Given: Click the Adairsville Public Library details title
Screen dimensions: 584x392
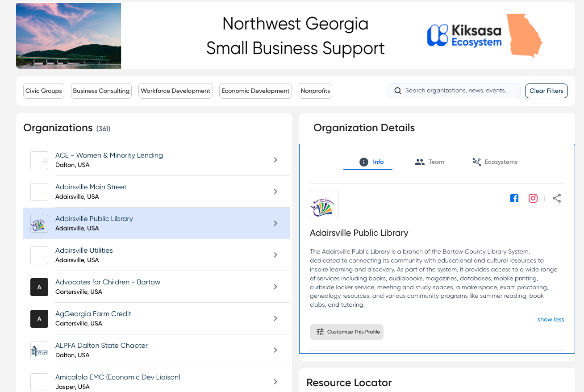Looking at the screenshot, I should pos(359,233).
